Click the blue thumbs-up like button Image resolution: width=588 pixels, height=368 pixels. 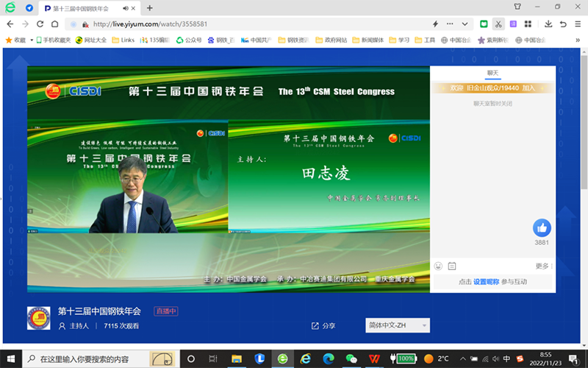tap(542, 227)
